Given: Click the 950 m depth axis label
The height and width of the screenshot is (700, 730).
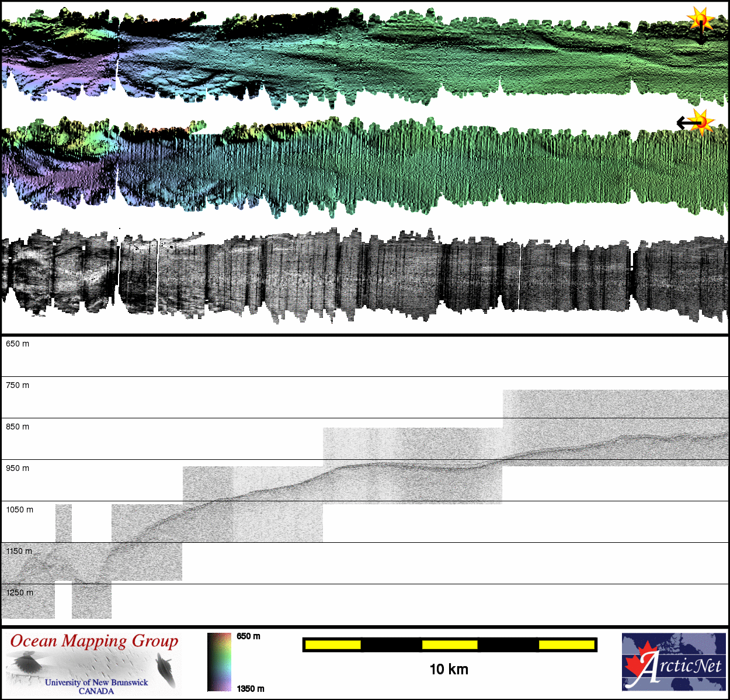Looking at the screenshot, I should point(18,468).
